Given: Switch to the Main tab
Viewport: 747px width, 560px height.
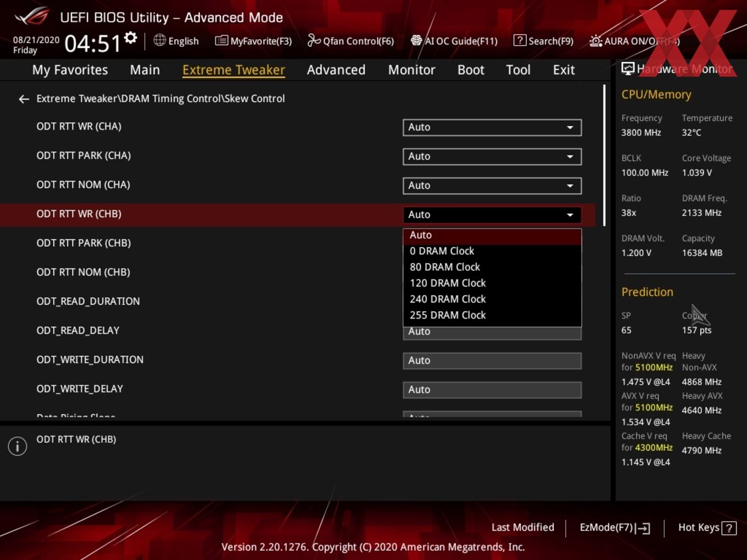Looking at the screenshot, I should [x=145, y=70].
